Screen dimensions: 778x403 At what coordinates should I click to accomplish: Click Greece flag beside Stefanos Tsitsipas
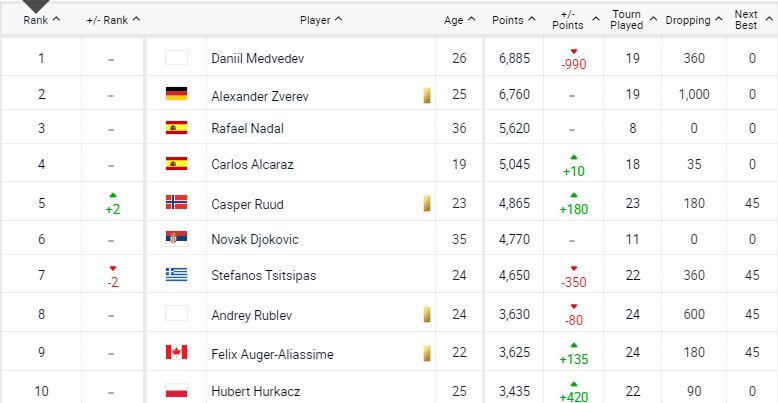[176, 275]
